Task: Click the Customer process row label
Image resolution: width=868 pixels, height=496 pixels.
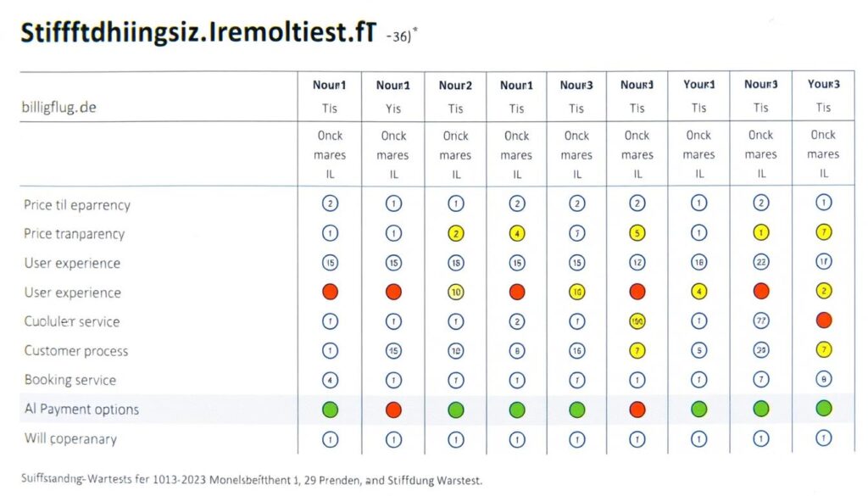Action: [75, 351]
